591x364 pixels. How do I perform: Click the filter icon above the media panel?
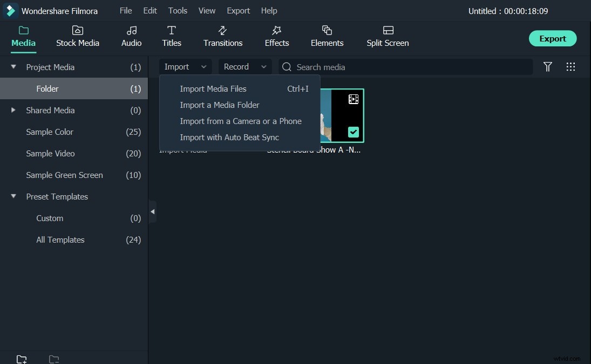click(x=548, y=66)
